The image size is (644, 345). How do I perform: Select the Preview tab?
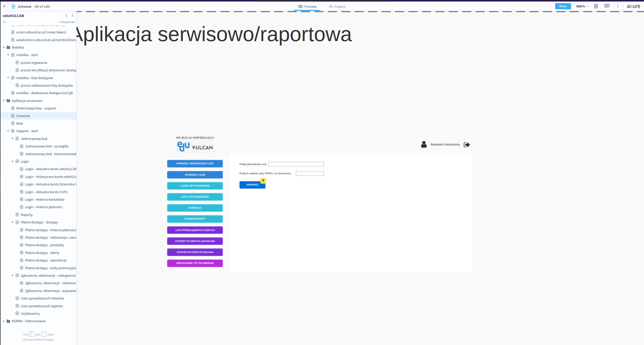[307, 6]
